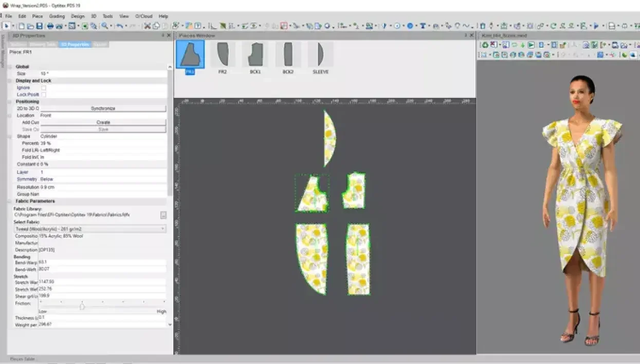Click the Cut scissors icon
The image size is (640, 364).
(148, 26)
